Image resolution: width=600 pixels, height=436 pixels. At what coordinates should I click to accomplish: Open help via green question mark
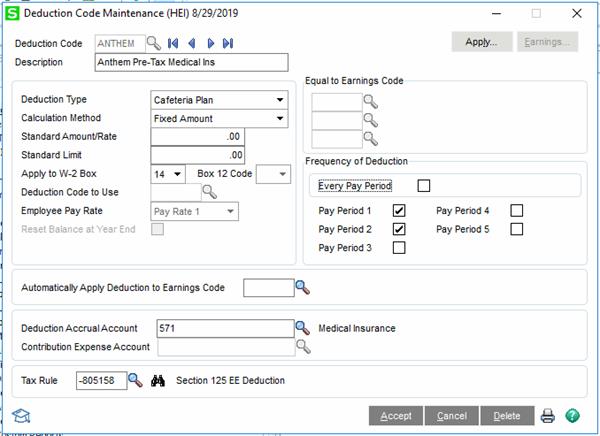coord(572,416)
